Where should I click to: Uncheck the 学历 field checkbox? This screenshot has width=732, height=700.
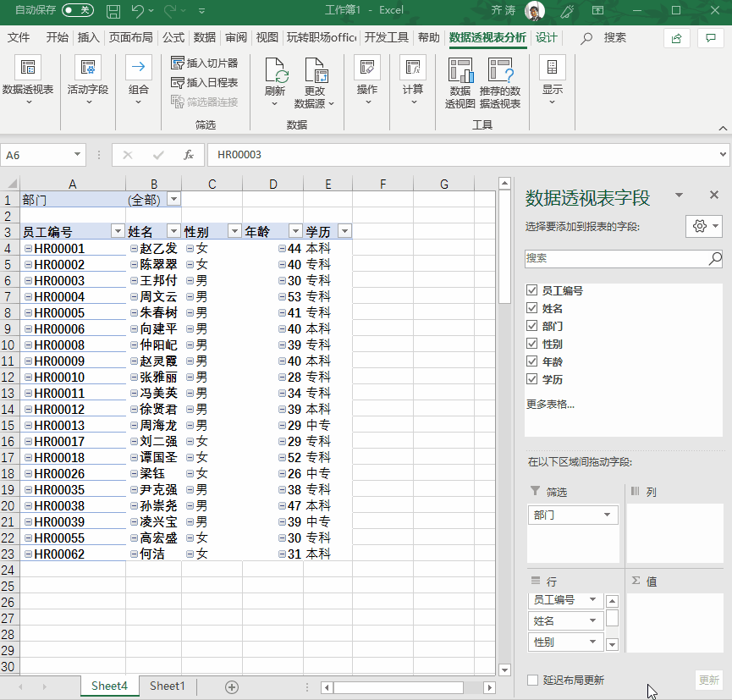(532, 379)
